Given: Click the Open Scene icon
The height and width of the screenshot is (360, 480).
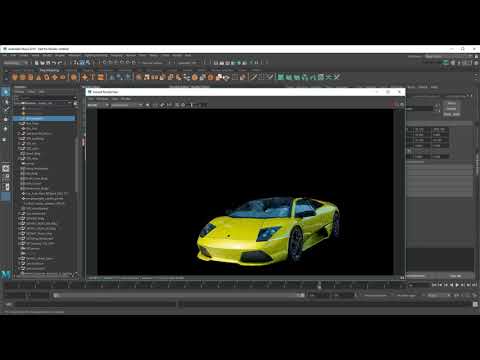Looking at the screenshot, I should 42,63.
